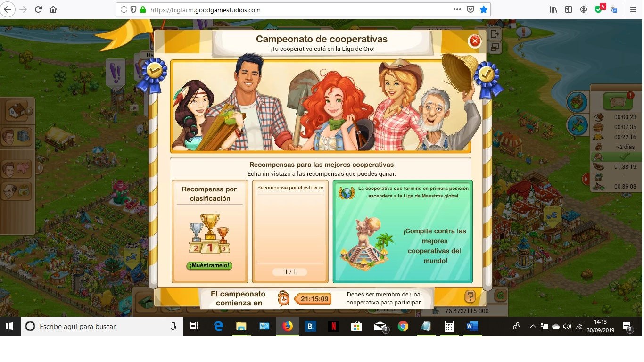Open the old man with feed quest

point(17,191)
